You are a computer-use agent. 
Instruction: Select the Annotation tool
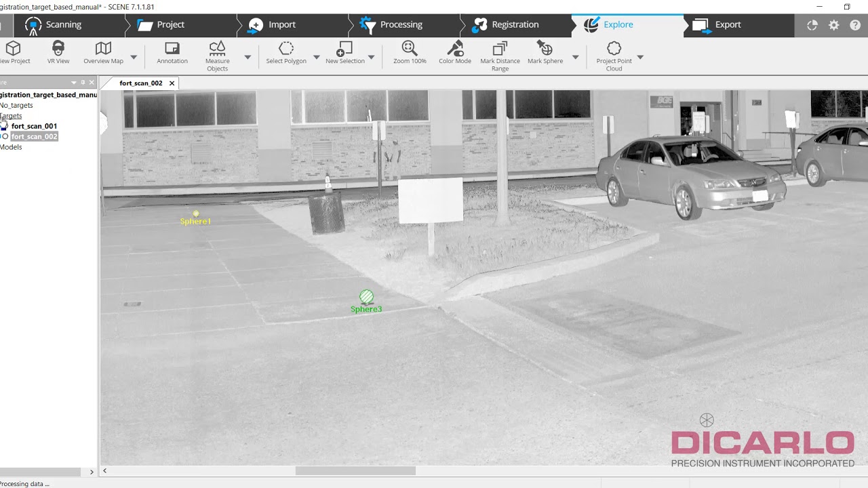coord(172,53)
